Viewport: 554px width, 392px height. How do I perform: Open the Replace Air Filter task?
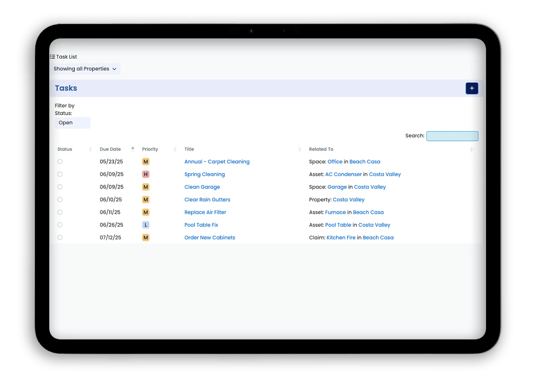click(205, 212)
